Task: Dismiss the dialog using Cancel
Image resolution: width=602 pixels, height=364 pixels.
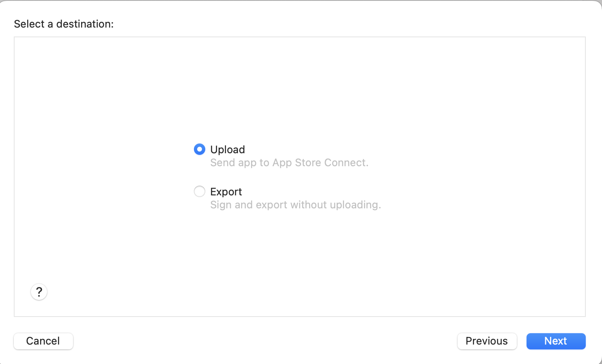Action: (43, 341)
